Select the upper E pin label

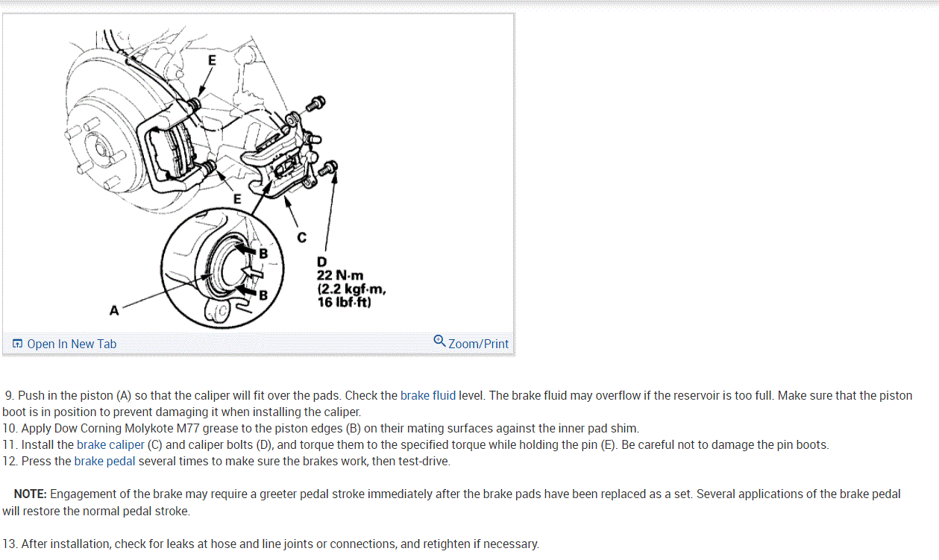[212, 61]
